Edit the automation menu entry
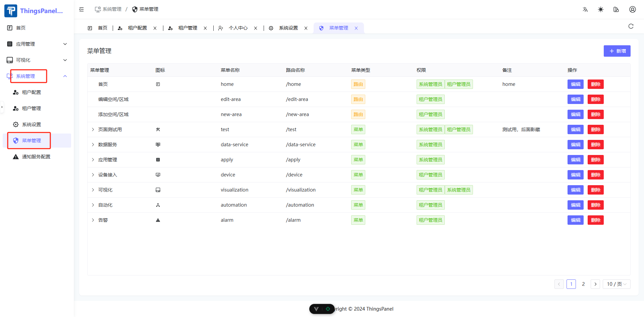This screenshot has height=317, width=644. click(x=575, y=205)
